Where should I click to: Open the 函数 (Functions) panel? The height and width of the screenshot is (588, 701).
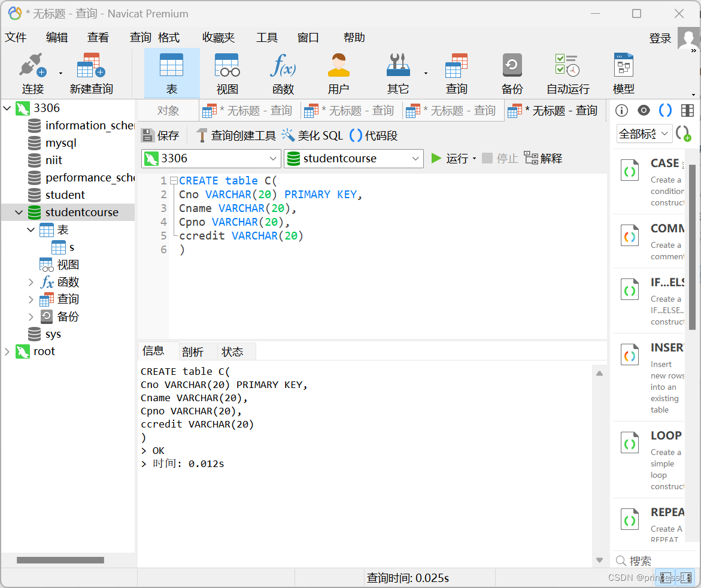283,72
